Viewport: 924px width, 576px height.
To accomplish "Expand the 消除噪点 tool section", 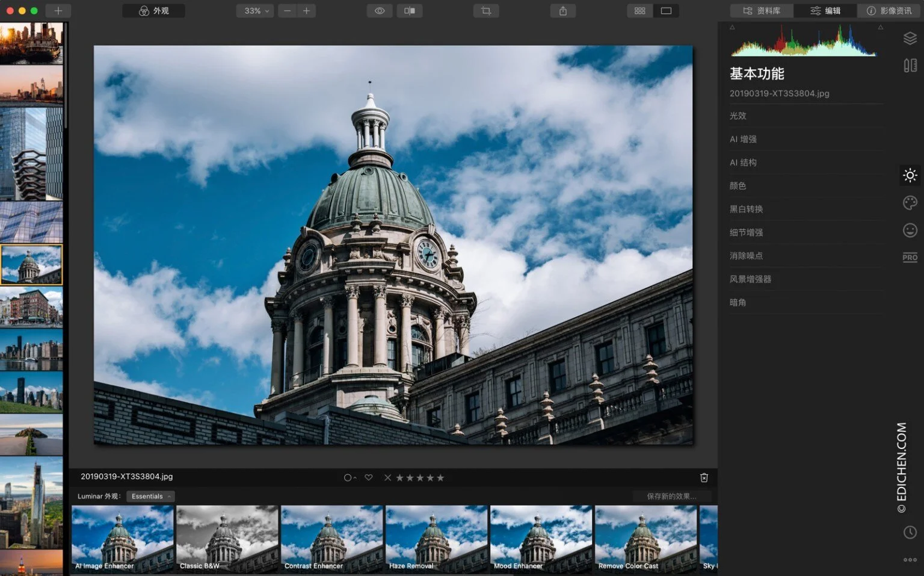I will point(806,256).
